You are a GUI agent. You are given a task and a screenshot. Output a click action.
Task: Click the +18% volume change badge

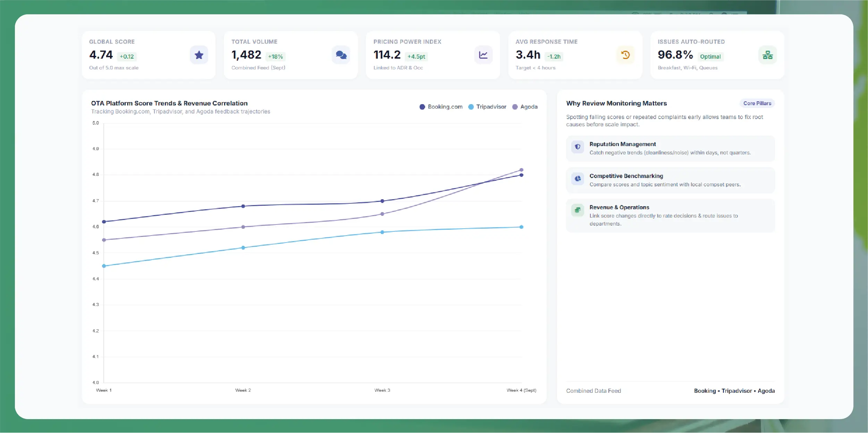275,57
